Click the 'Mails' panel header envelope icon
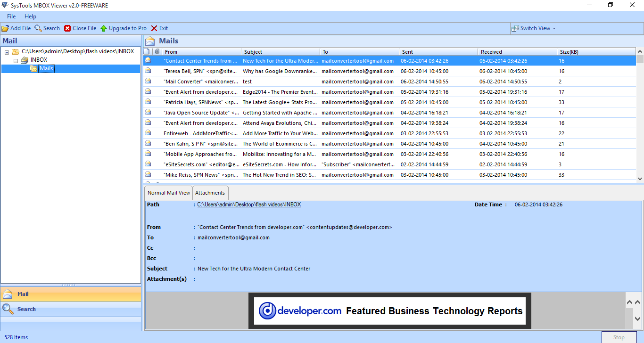Screen dimensions: 644x343 150,41
